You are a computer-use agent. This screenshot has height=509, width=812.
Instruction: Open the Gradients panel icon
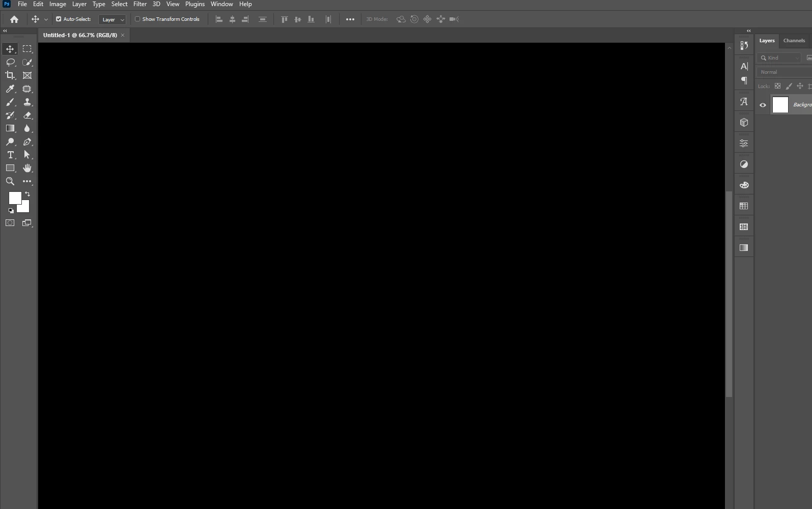pos(744,248)
